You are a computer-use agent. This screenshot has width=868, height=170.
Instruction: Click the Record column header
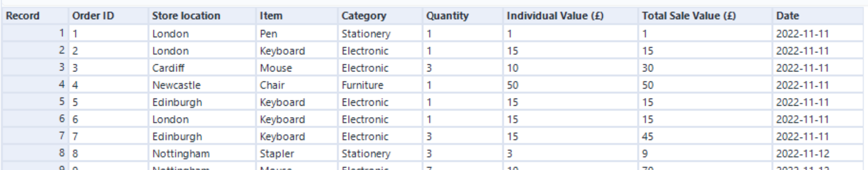coord(22,16)
